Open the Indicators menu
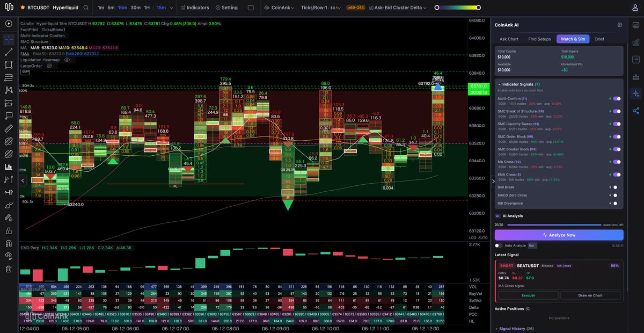The height and width of the screenshot is (333, 644). coord(195,8)
